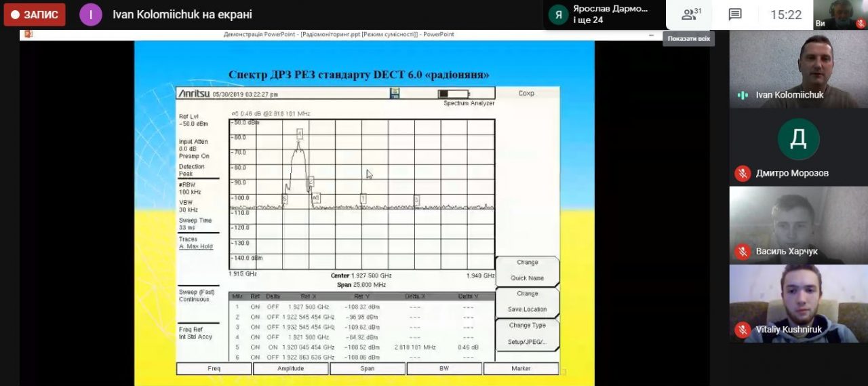Select the Amplitude menu on analyzer
The image size is (868, 386).
point(290,368)
